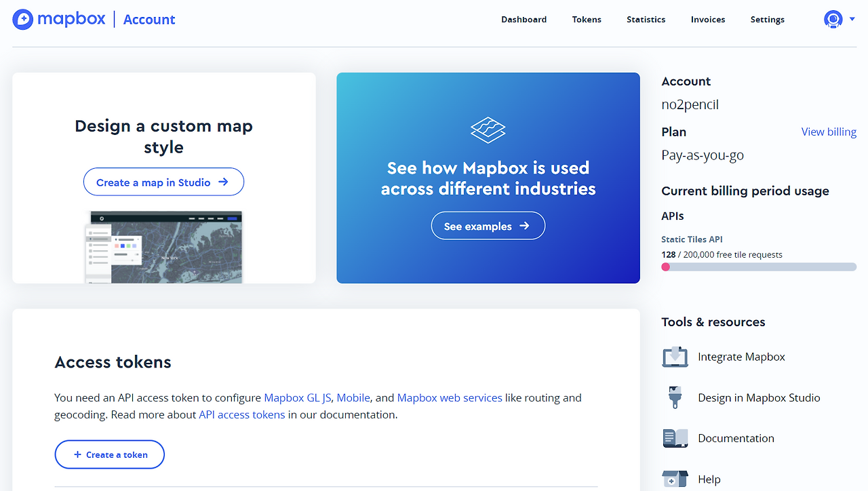This screenshot has width=868, height=491.
Task: Click Create a map in Studio
Action: tap(163, 182)
